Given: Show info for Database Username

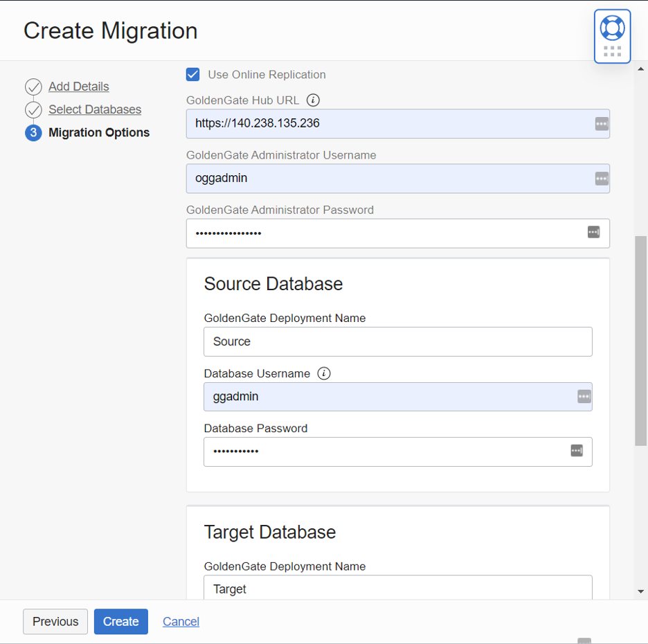Looking at the screenshot, I should (x=323, y=373).
